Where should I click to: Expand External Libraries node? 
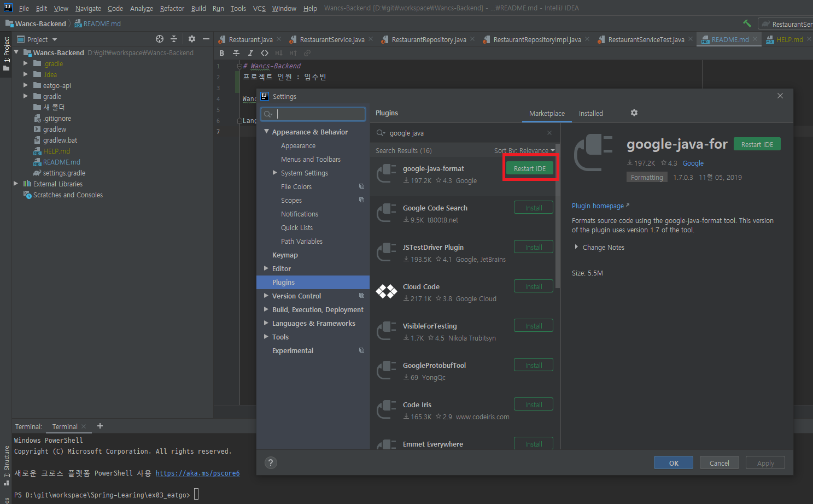point(16,184)
